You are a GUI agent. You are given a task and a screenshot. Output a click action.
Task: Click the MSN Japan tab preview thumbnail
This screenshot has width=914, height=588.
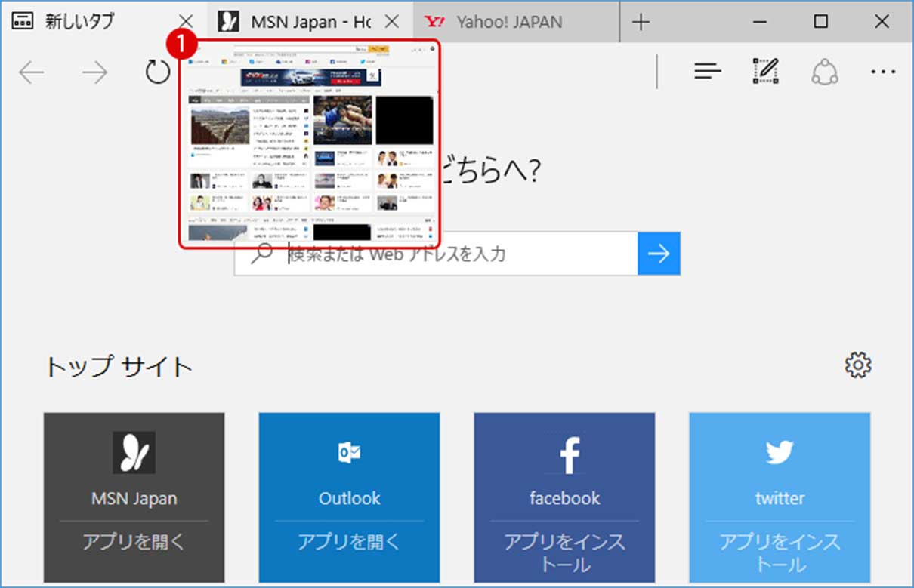click(x=310, y=143)
